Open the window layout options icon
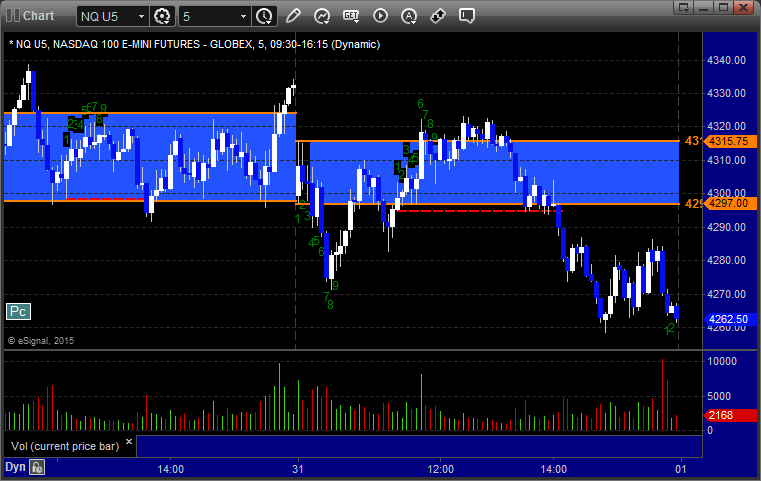 pyautogui.click(x=684, y=7)
